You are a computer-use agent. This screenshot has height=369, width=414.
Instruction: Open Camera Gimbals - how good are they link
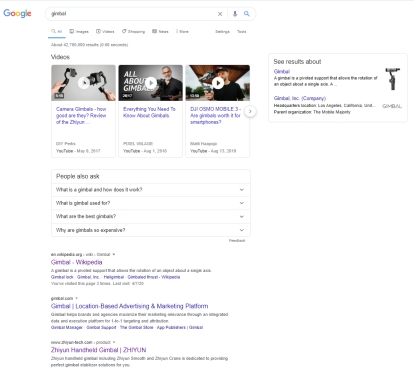[x=81, y=115]
